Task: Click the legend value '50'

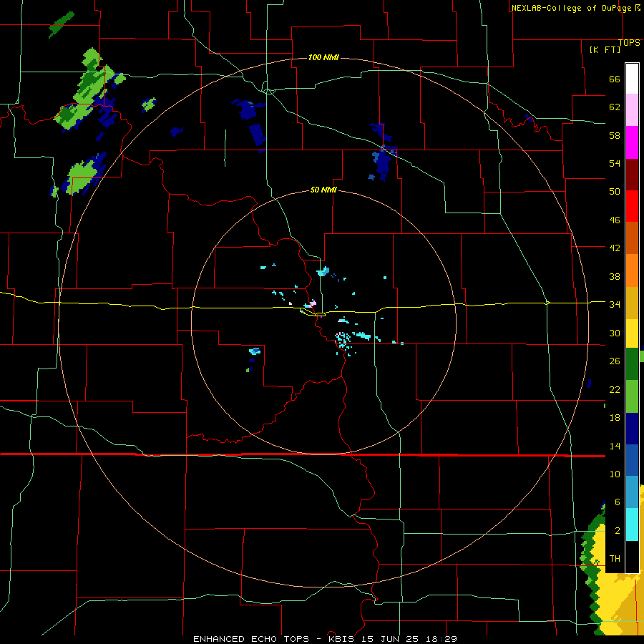Action: coord(615,192)
